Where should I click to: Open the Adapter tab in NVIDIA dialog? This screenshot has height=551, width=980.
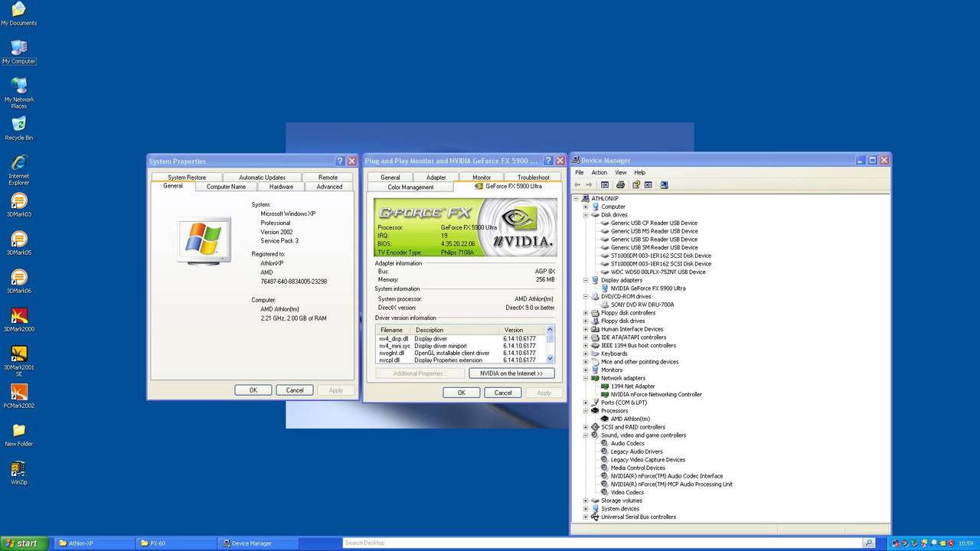coord(436,178)
